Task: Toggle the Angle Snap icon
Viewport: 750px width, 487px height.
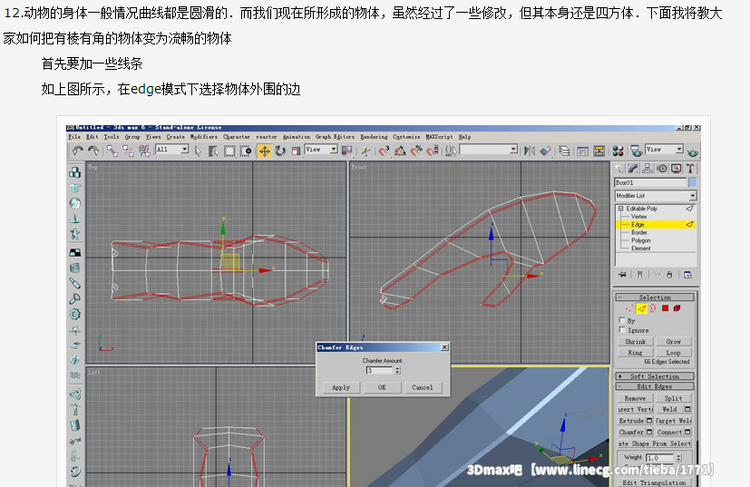Action: [x=400, y=151]
